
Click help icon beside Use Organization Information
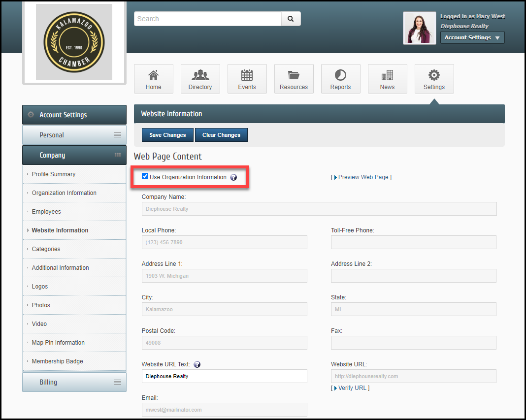[x=233, y=177]
